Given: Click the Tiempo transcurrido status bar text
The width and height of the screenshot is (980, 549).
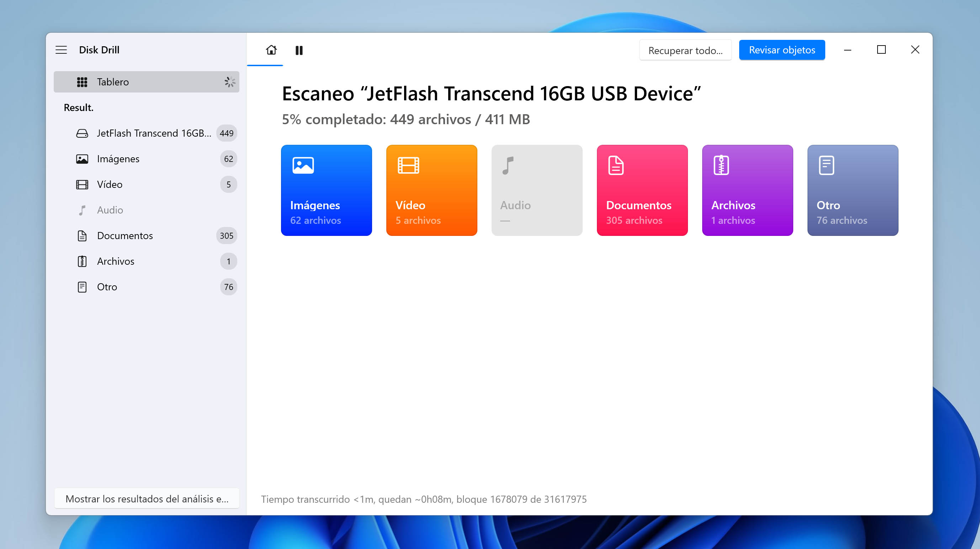Looking at the screenshot, I should point(424,499).
